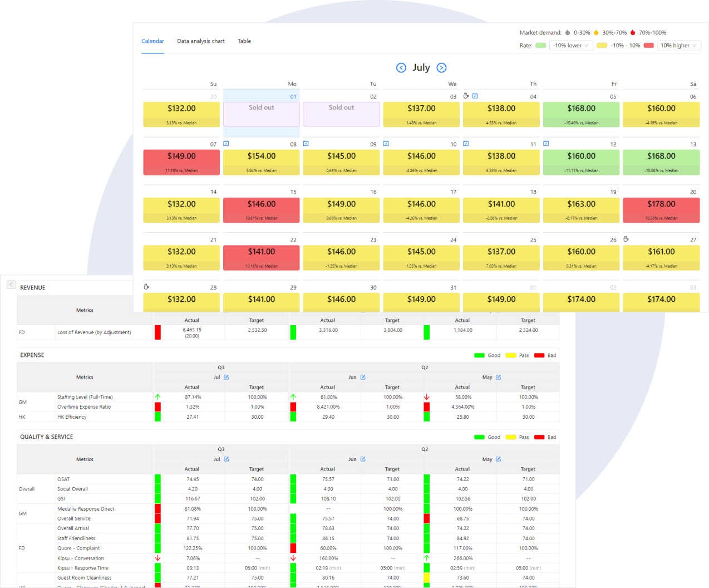Edit May column in Quality & Service table
This screenshot has height=588, width=709.
(498, 459)
